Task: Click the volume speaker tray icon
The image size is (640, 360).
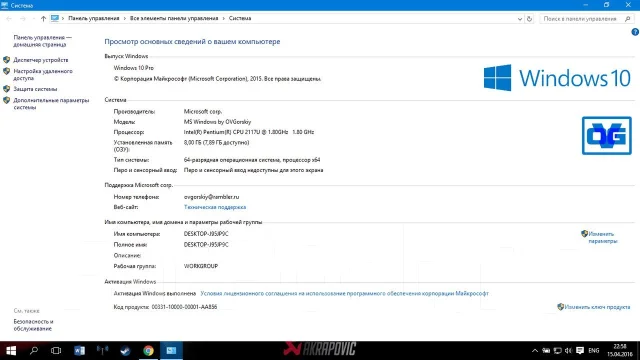Action: coord(569,351)
